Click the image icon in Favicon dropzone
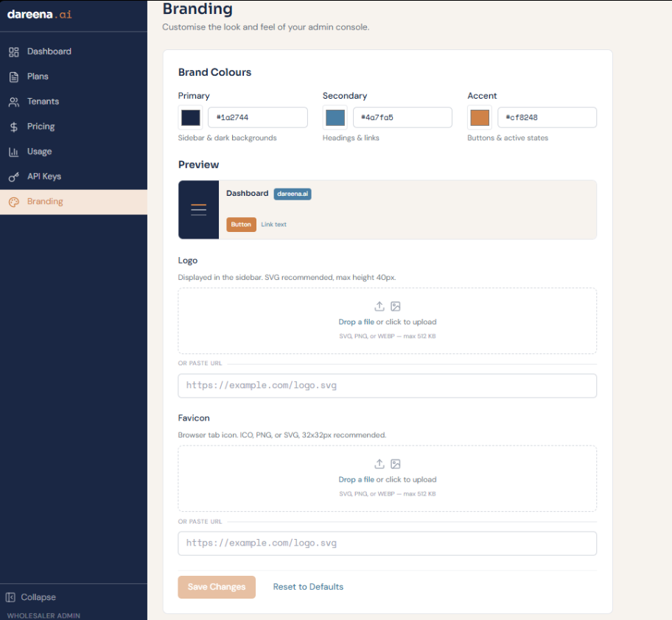This screenshot has height=620, width=672. [x=396, y=464]
